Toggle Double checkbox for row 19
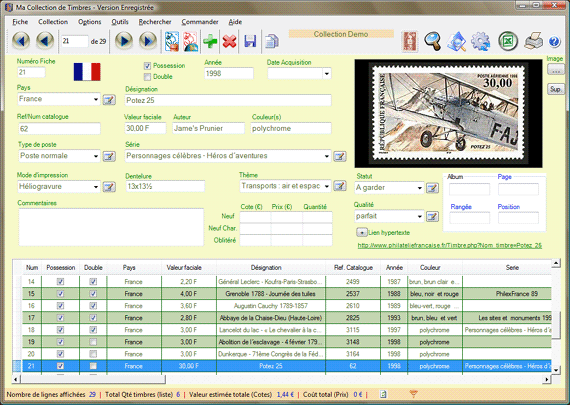Image resolution: width=570 pixels, height=405 pixels. click(93, 342)
